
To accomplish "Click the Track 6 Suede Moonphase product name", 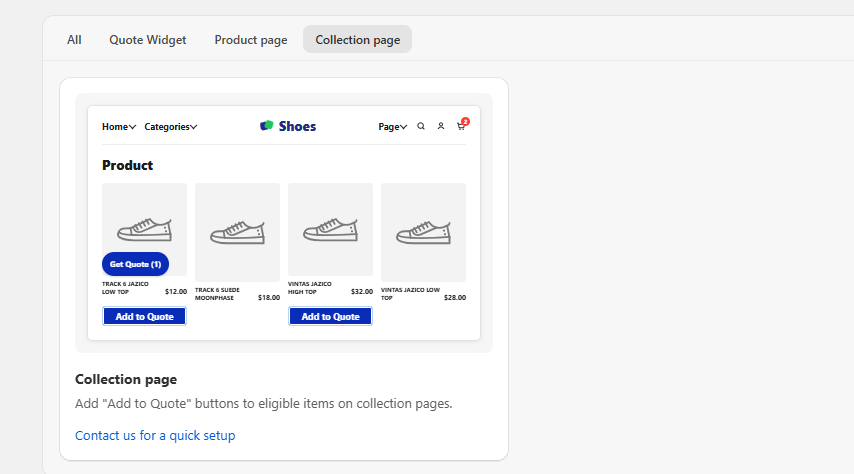I will [x=217, y=294].
